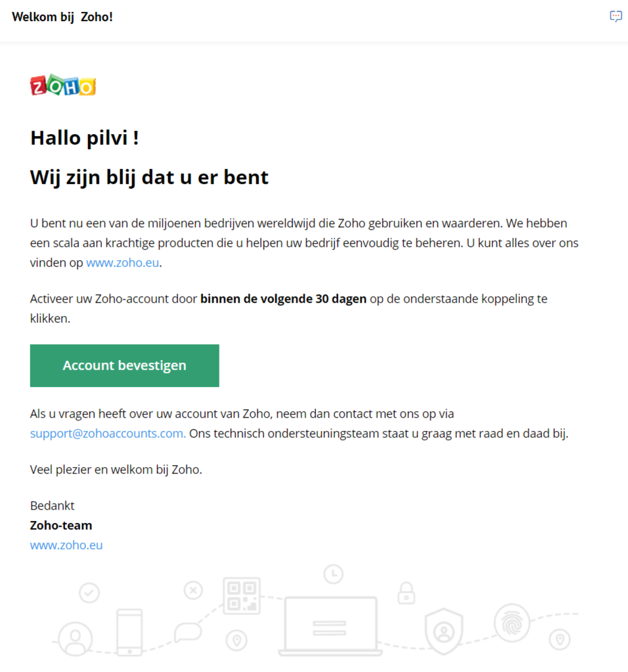Image resolution: width=628 pixels, height=672 pixels.
Task: Open the chat comment icon in header
Action: point(616,16)
